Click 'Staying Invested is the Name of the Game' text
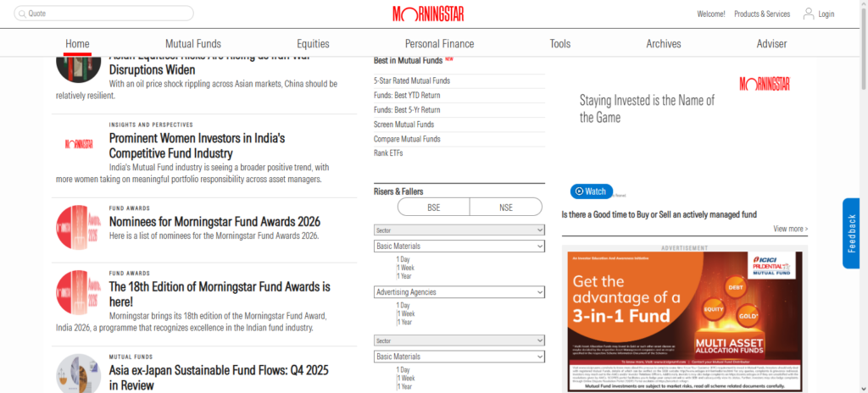The image size is (868, 393). pos(647,108)
